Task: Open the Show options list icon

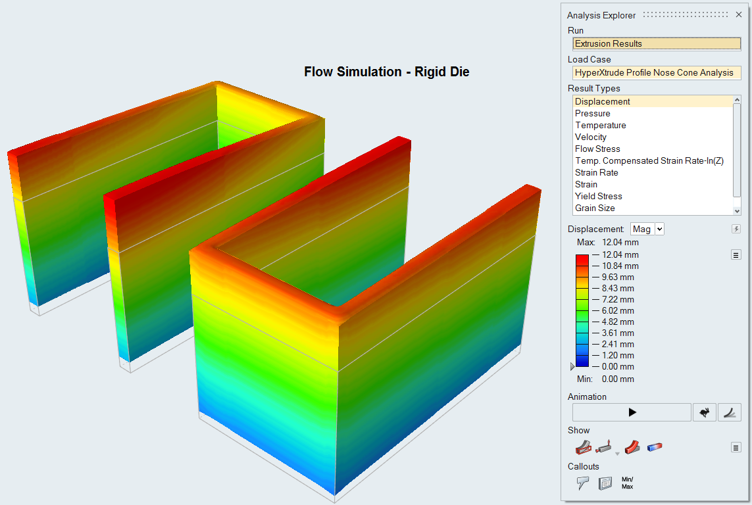Action: click(736, 447)
